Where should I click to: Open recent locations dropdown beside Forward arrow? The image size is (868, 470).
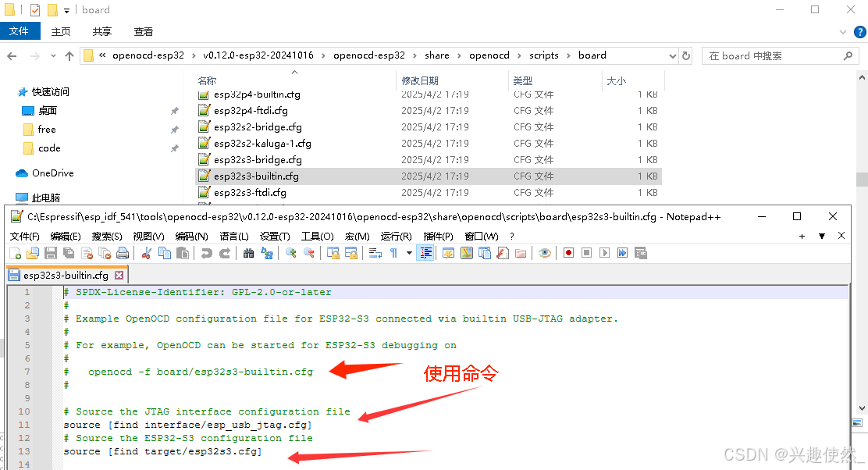pos(53,56)
